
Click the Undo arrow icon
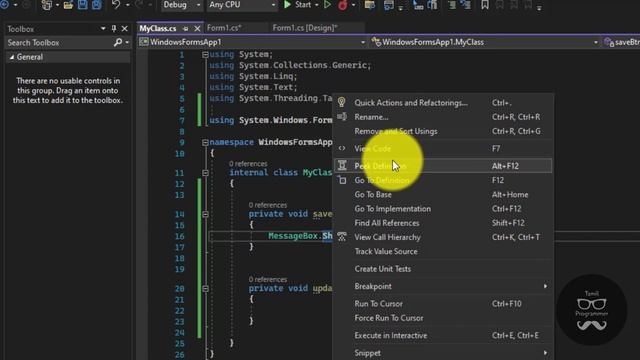click(116, 5)
